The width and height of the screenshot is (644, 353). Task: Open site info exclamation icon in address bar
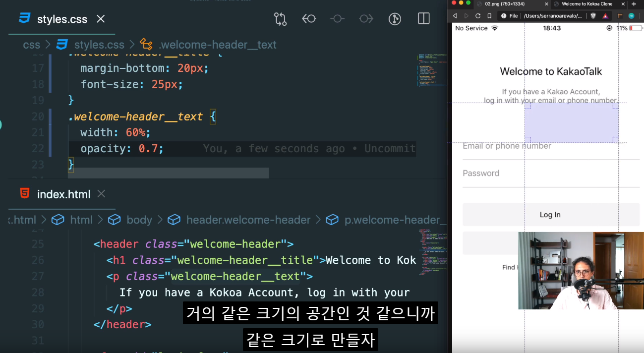[x=504, y=16]
